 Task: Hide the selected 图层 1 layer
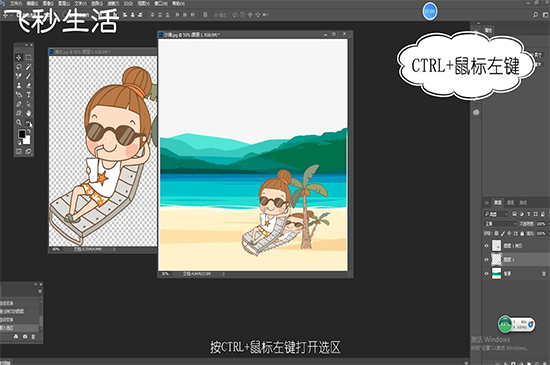coord(487,259)
